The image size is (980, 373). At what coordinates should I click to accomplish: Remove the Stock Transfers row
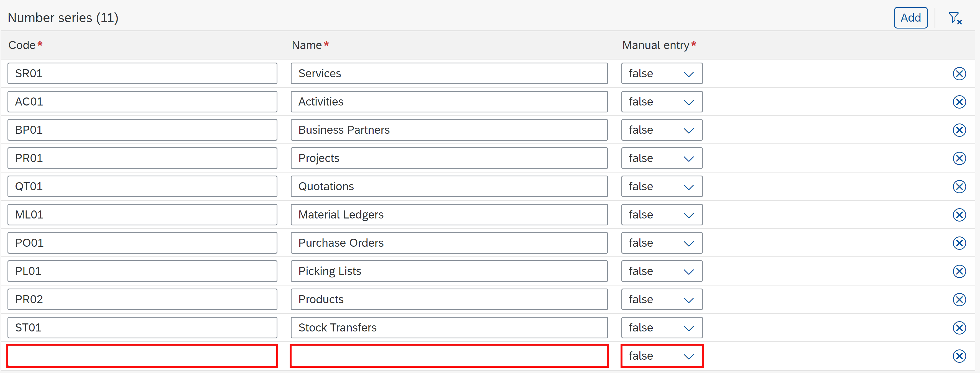coord(959,328)
